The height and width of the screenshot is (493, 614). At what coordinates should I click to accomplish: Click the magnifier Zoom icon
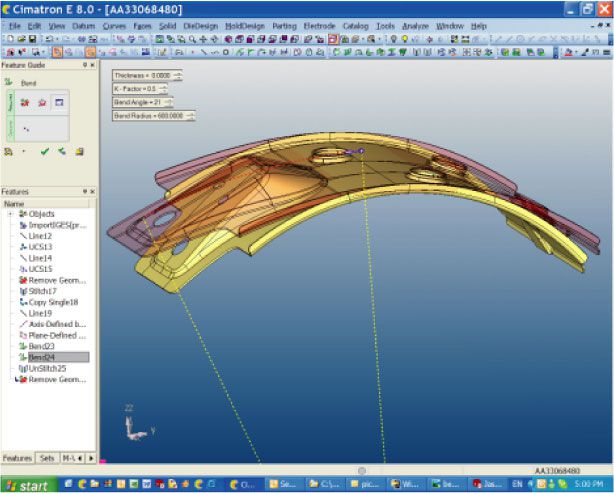click(x=192, y=39)
